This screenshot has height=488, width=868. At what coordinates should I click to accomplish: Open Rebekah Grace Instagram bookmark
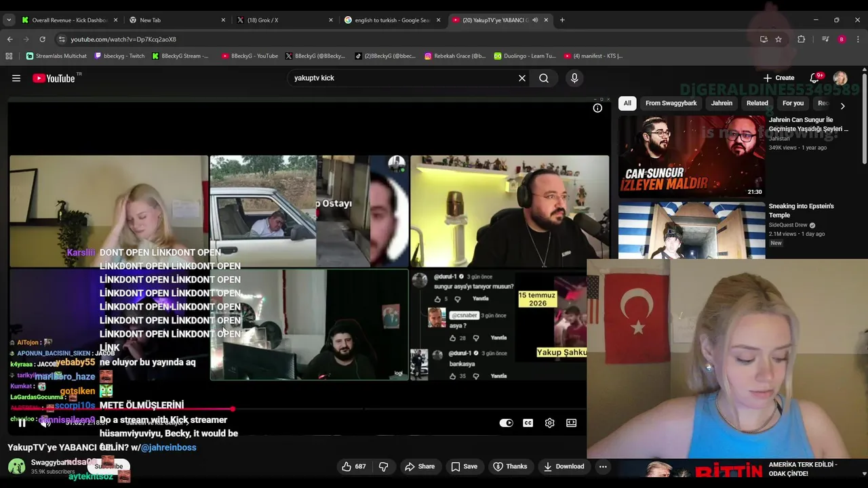455,56
